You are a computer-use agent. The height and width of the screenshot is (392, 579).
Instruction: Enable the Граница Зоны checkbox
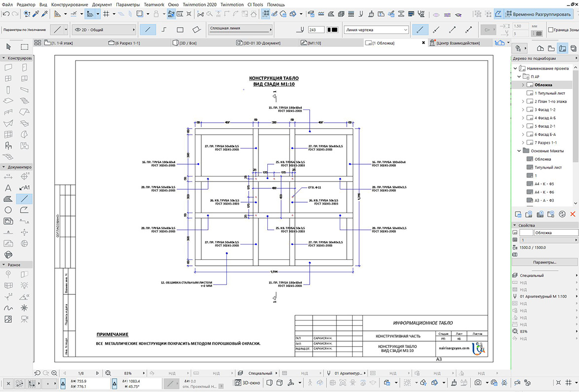(550, 30)
